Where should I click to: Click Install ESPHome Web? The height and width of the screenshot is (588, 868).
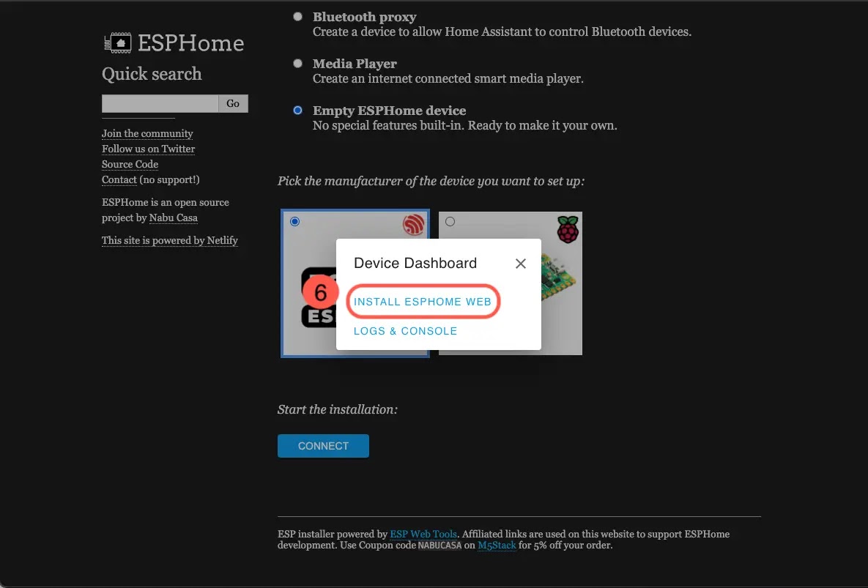pos(423,302)
